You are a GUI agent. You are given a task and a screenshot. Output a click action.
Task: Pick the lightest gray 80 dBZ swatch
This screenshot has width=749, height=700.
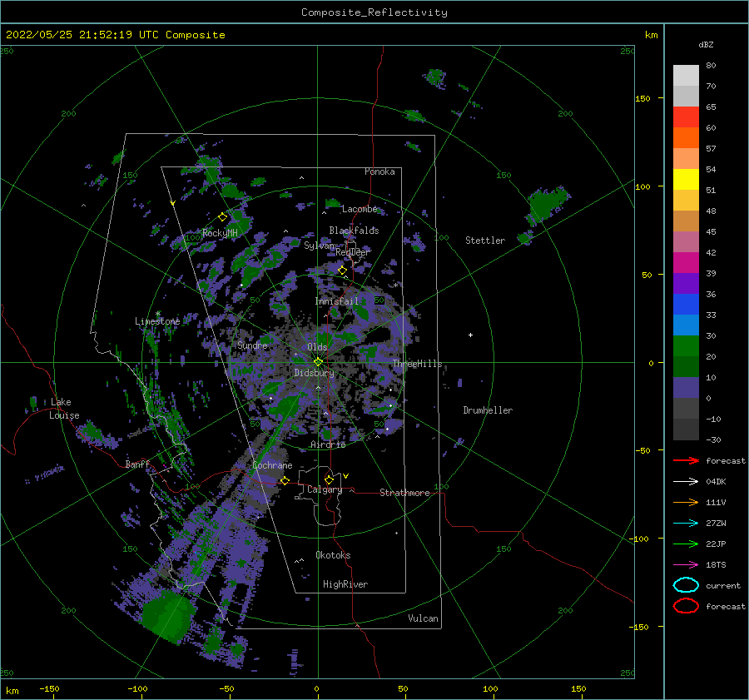[686, 75]
